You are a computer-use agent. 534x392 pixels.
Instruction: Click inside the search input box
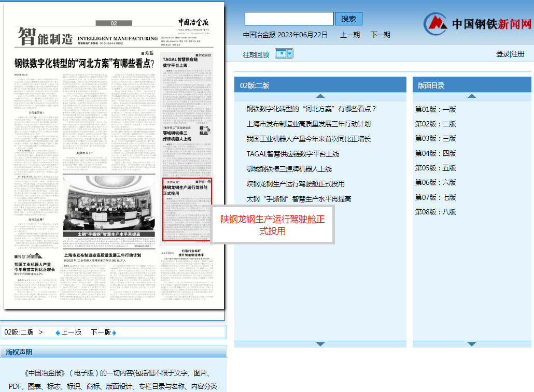tap(289, 18)
